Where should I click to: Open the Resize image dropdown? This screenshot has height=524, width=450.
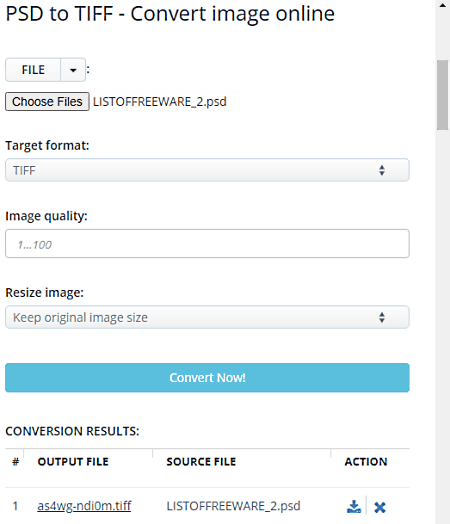point(207,317)
